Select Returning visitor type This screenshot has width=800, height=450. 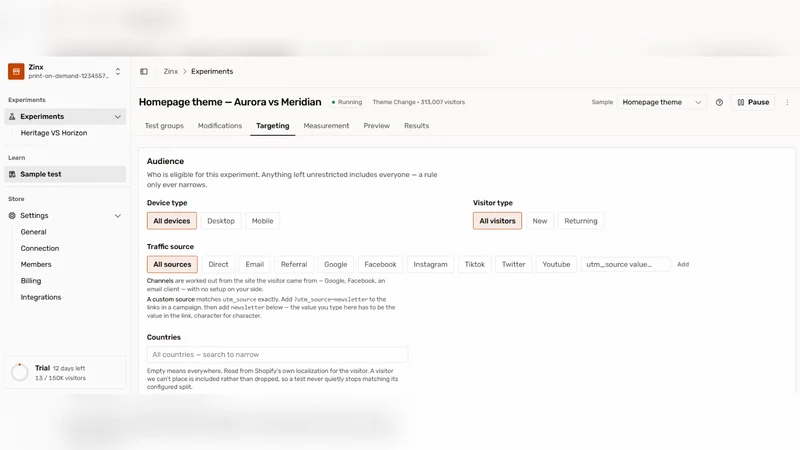[581, 221]
